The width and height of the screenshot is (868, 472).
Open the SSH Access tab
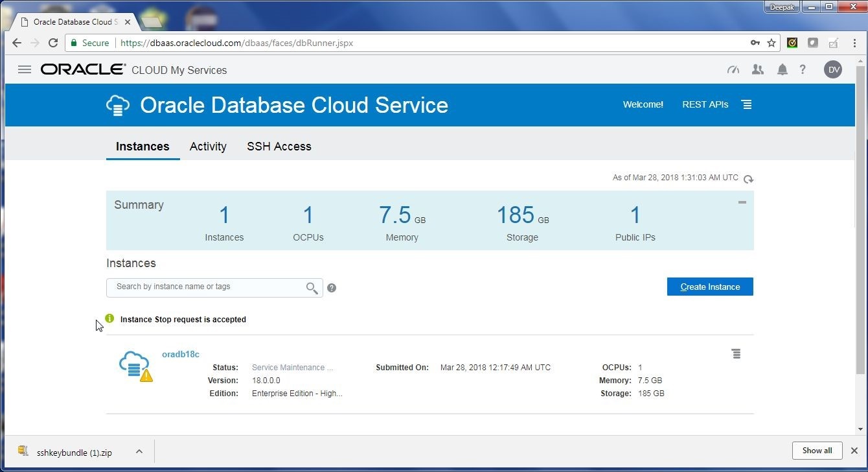pyautogui.click(x=279, y=147)
